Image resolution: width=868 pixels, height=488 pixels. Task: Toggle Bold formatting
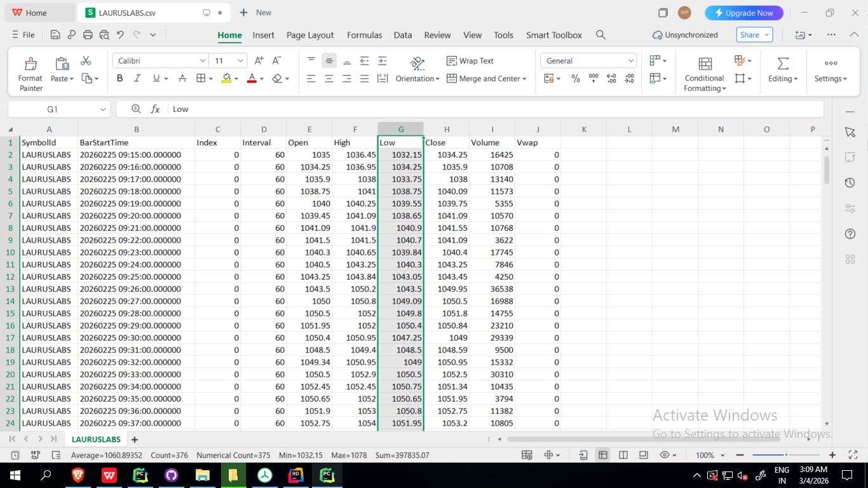119,78
